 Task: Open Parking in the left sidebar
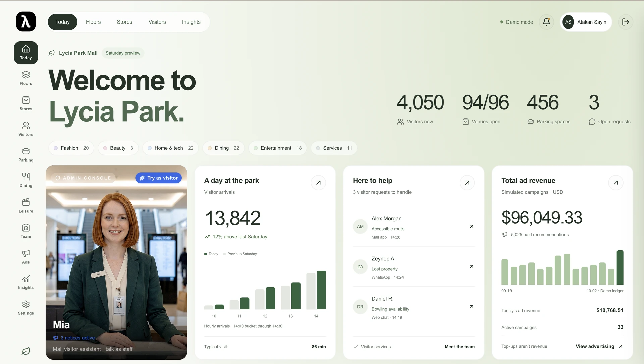[x=26, y=154]
